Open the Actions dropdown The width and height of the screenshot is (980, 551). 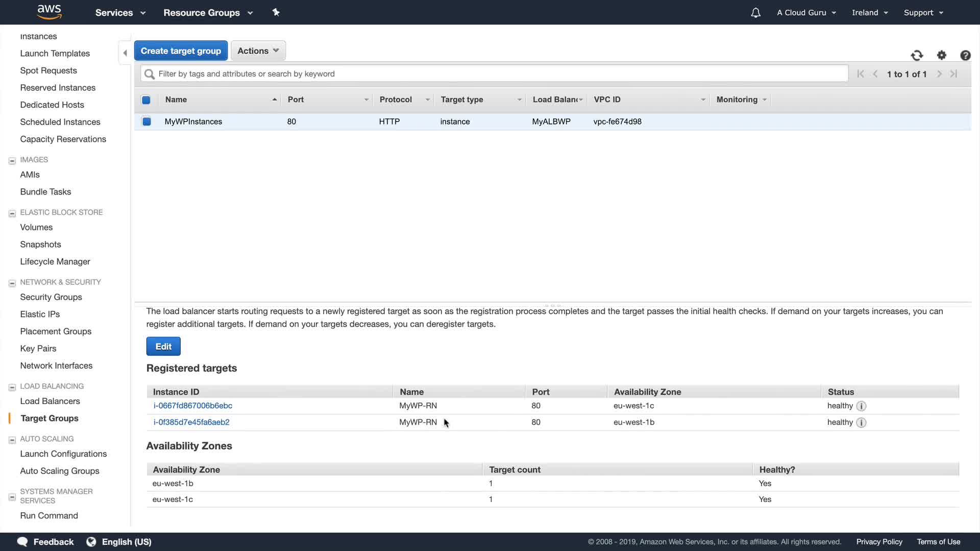click(x=258, y=51)
